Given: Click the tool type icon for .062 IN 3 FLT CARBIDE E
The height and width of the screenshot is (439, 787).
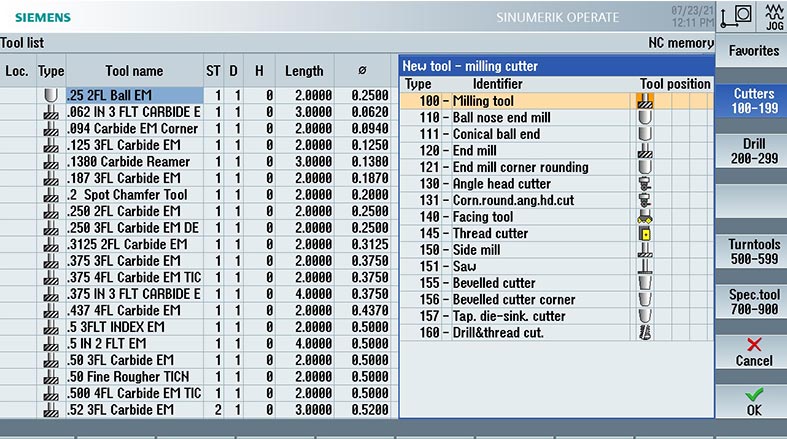Looking at the screenshot, I should [x=51, y=112].
